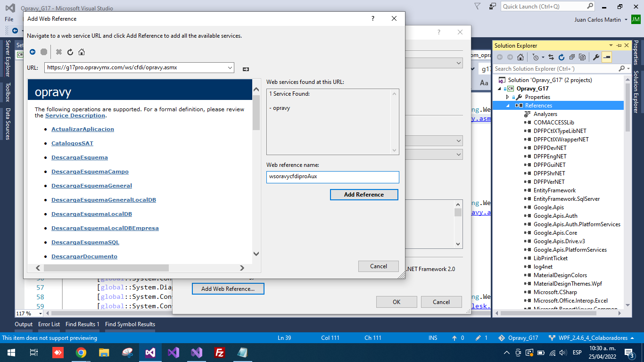
Task: Open Properties wrench in Solution Explorer toolbar
Action: click(596, 57)
